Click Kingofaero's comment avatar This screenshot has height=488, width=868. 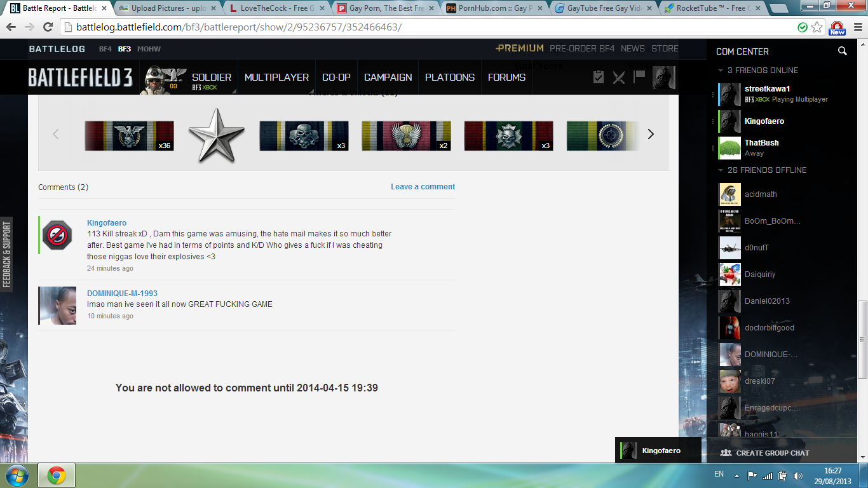pyautogui.click(x=57, y=235)
